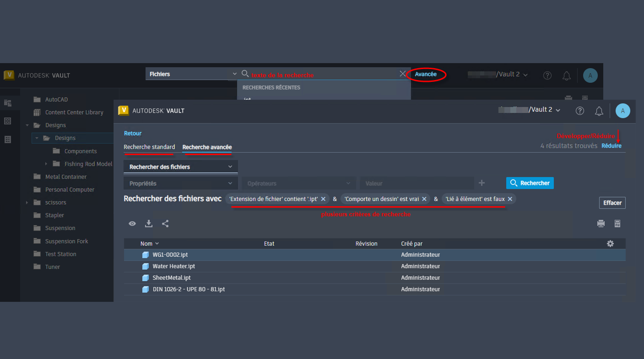The height and width of the screenshot is (359, 644).
Task: Click the part icon of WG1-0002.ipt
Action: tap(146, 255)
